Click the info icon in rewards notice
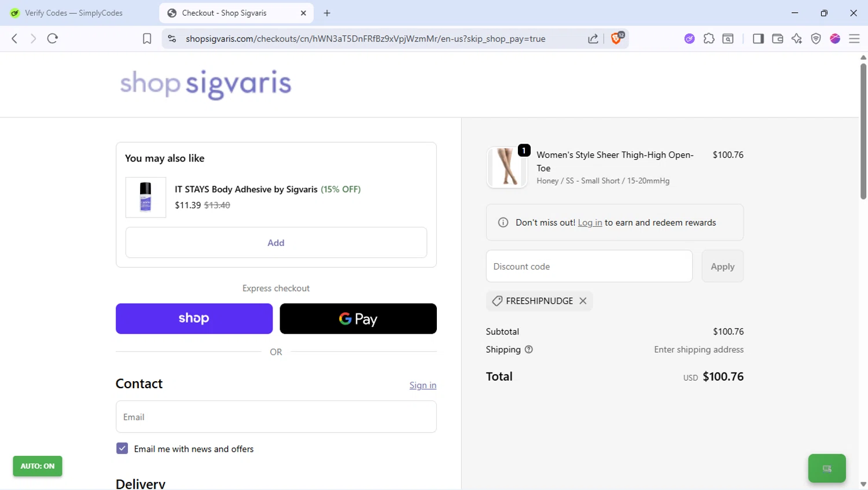The image size is (868, 490). click(503, 223)
